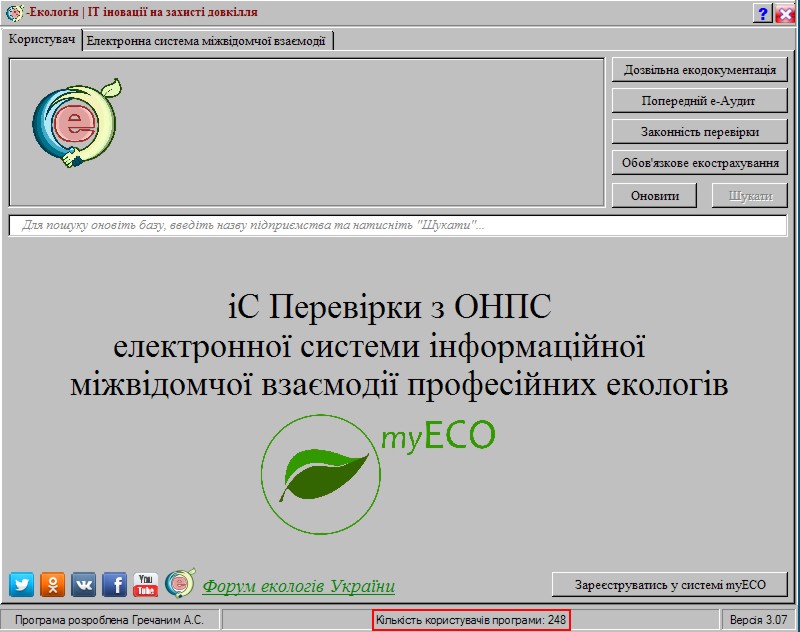Open the YouTube icon
Screen dimensions: 800x632
[x=146, y=585]
